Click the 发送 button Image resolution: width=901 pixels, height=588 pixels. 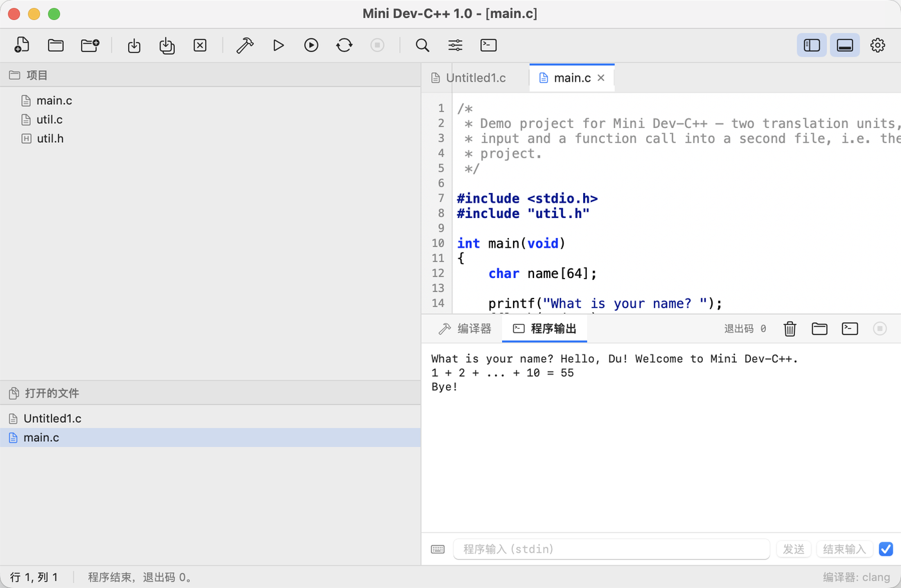794,549
